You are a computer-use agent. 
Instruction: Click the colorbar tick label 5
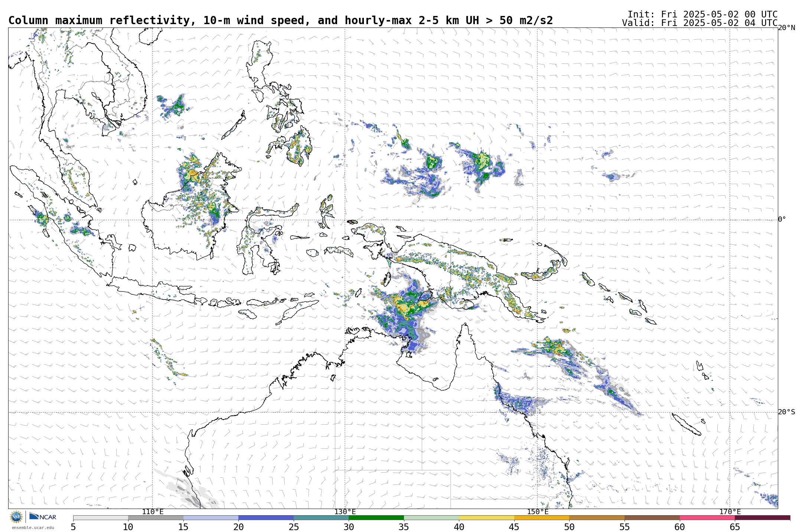click(x=73, y=527)
